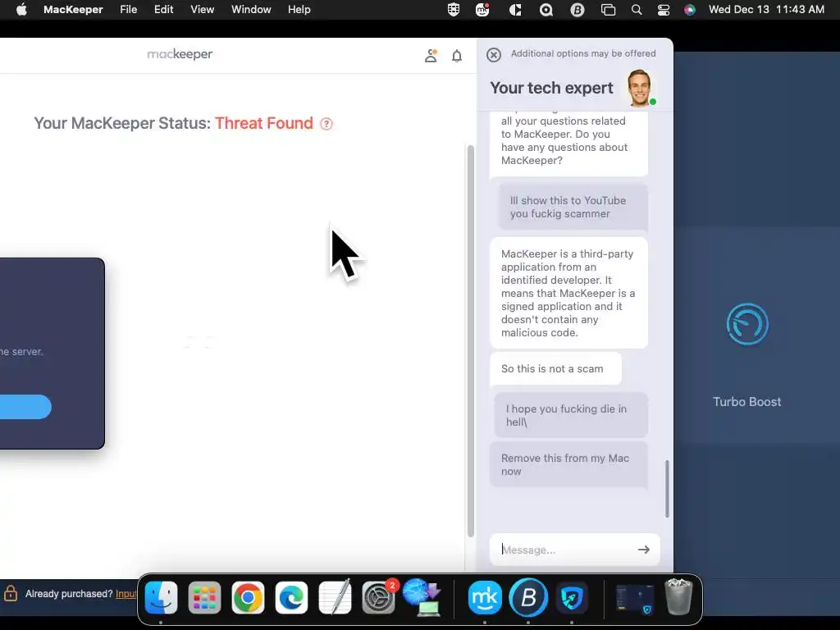Click the threat status help question mark

pyautogui.click(x=326, y=124)
